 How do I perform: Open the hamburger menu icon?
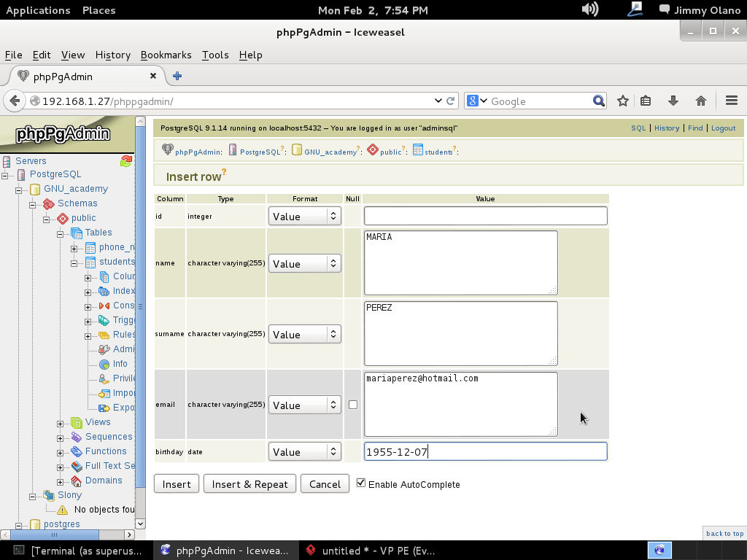[x=732, y=101]
